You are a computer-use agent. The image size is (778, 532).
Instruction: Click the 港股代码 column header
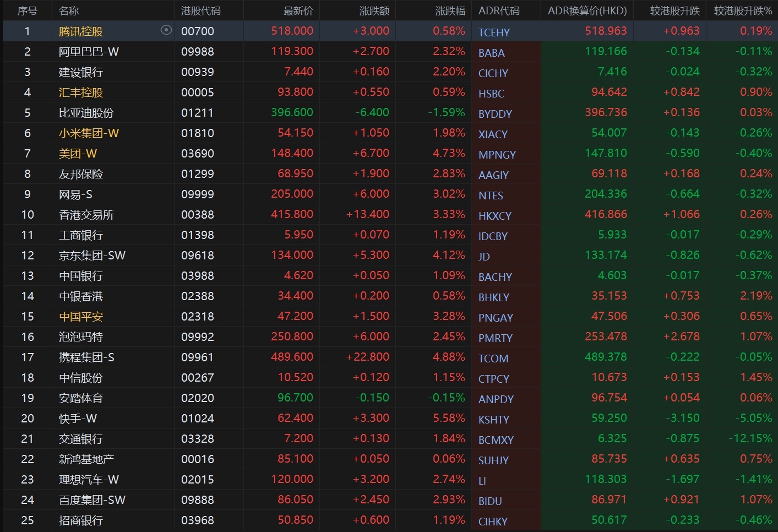[201, 10]
